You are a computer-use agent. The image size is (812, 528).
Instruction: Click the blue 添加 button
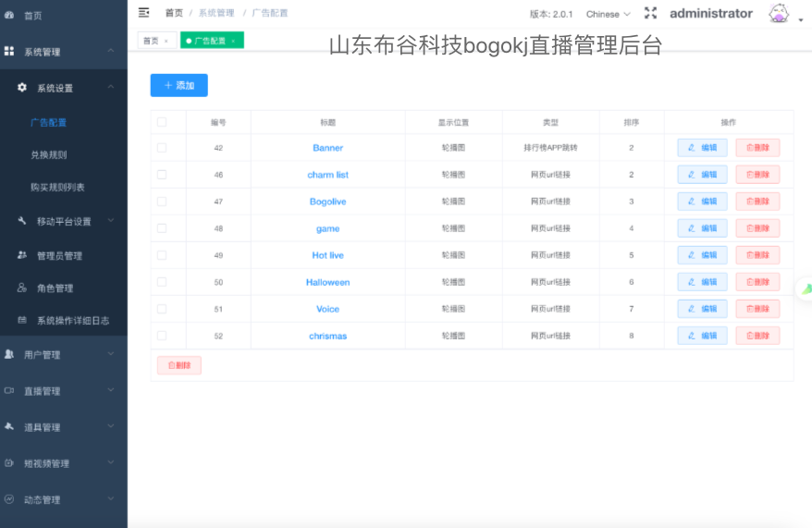click(x=178, y=85)
